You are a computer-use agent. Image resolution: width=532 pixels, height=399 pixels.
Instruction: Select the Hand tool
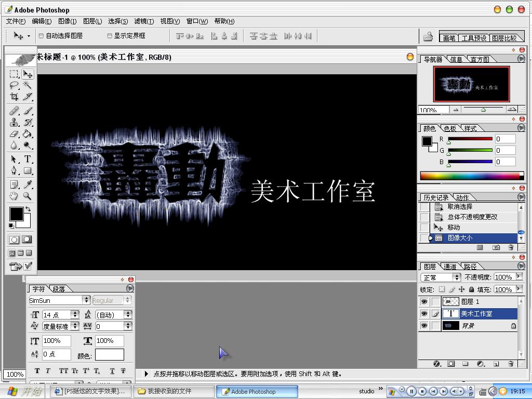tap(14, 196)
